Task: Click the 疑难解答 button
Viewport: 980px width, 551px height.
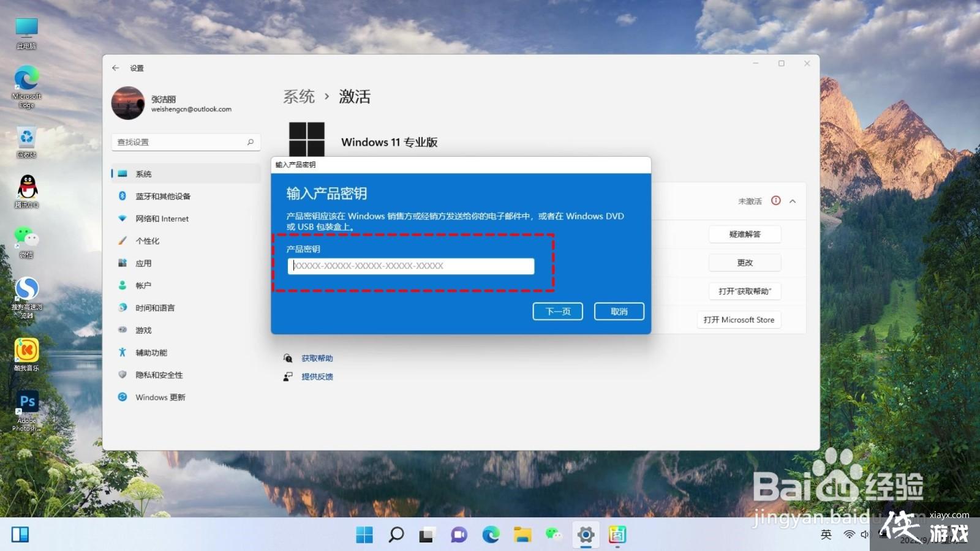Action: click(x=745, y=234)
